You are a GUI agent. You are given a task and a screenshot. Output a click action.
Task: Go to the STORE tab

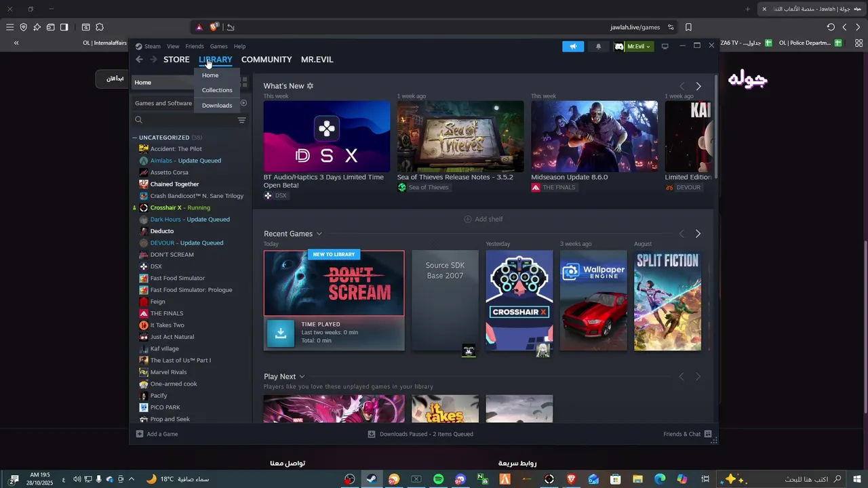pos(176,60)
